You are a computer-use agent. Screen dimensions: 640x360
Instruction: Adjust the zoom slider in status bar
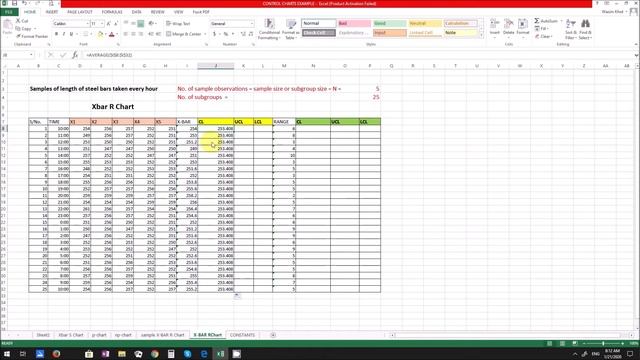point(603,344)
